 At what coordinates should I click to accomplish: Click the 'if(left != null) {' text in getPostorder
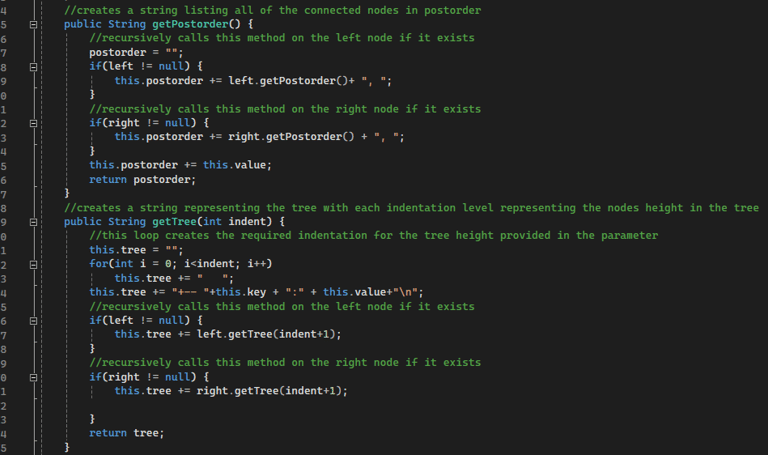click(146, 66)
